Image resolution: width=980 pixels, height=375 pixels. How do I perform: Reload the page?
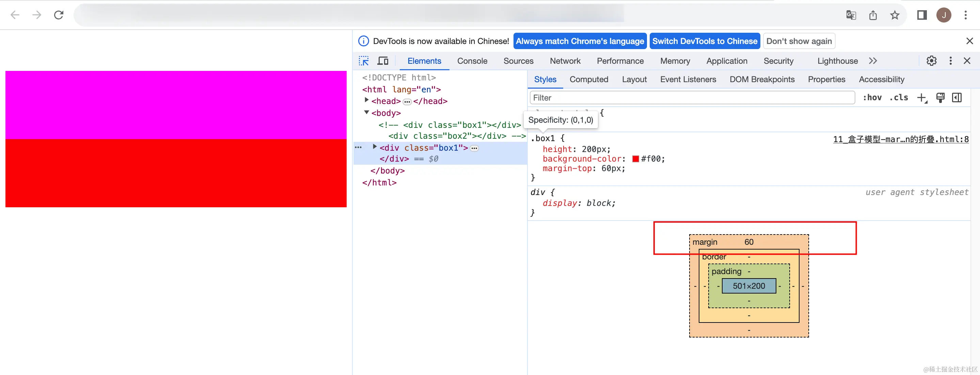point(59,15)
